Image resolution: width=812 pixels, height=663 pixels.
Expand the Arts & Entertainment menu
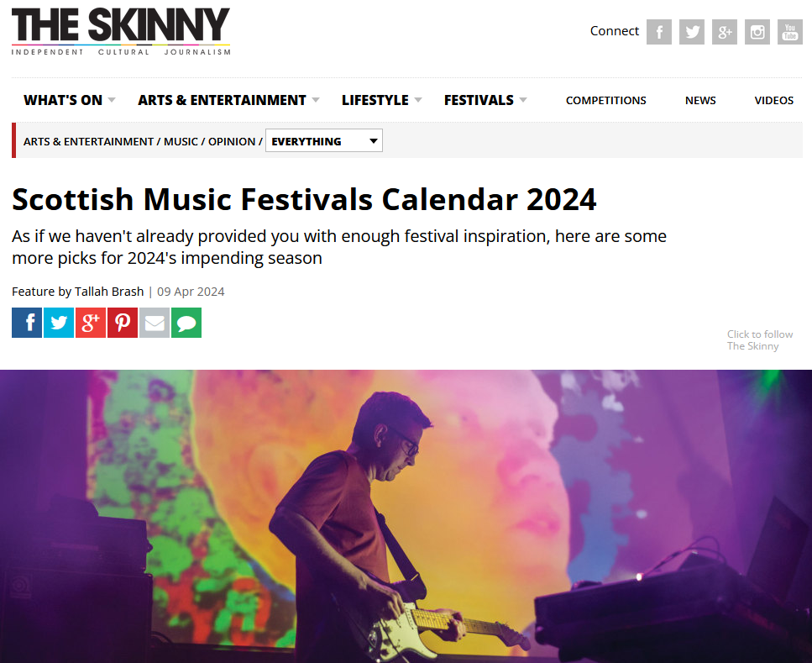point(228,100)
